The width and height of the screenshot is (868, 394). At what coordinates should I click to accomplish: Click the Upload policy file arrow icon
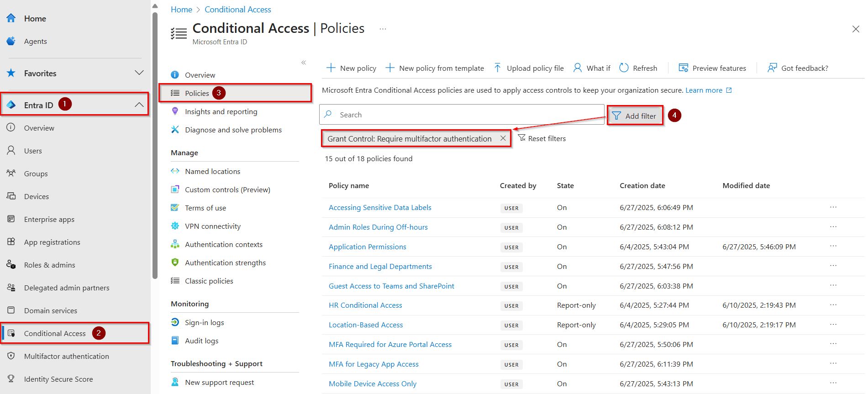[x=497, y=68]
